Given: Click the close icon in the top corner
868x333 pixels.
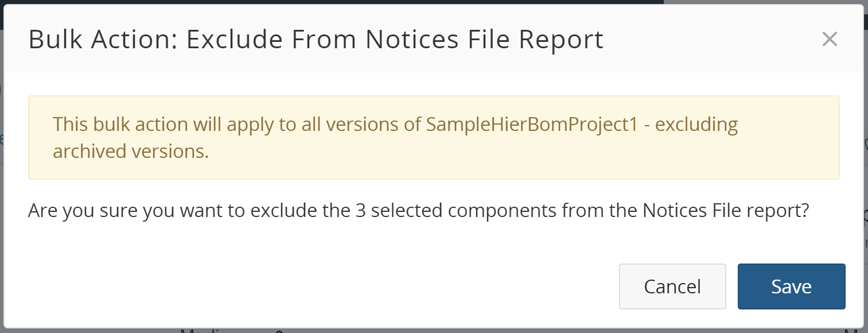Looking at the screenshot, I should 830,39.
